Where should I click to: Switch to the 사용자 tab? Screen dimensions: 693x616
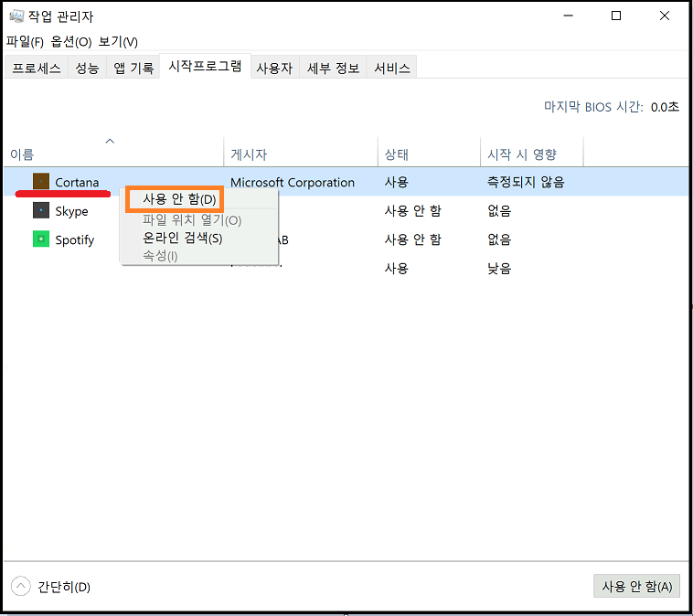[x=274, y=68]
